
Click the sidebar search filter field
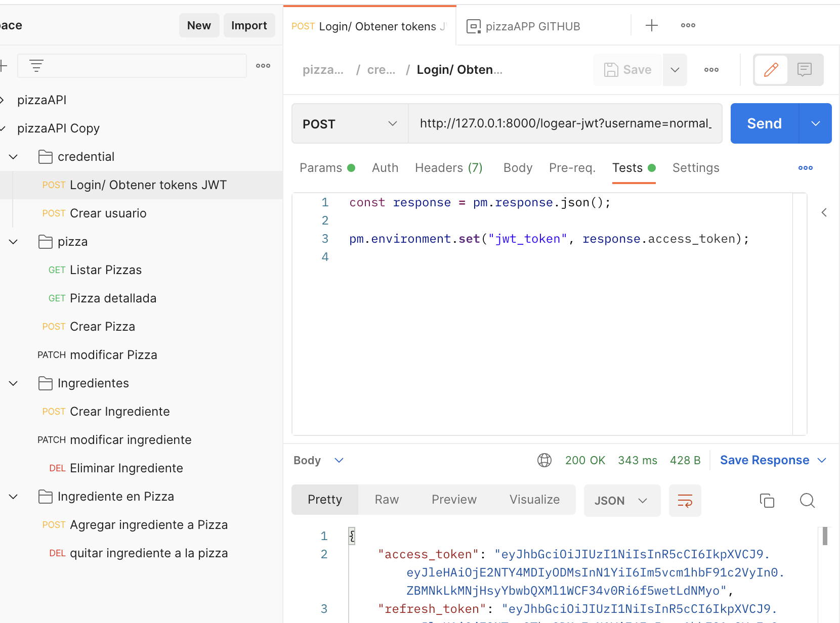point(132,66)
